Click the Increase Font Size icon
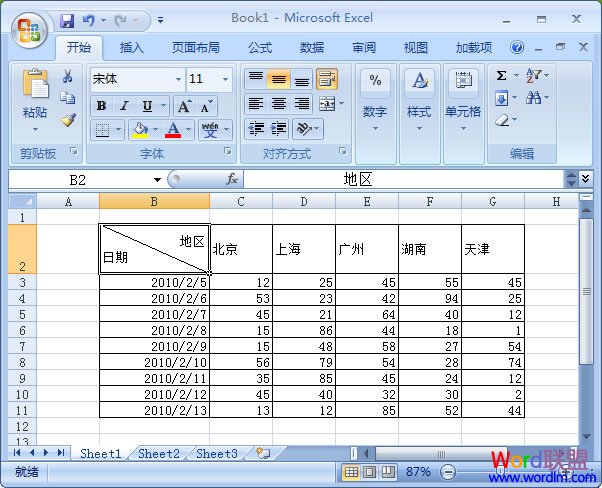The width and height of the screenshot is (602, 488). [x=184, y=105]
